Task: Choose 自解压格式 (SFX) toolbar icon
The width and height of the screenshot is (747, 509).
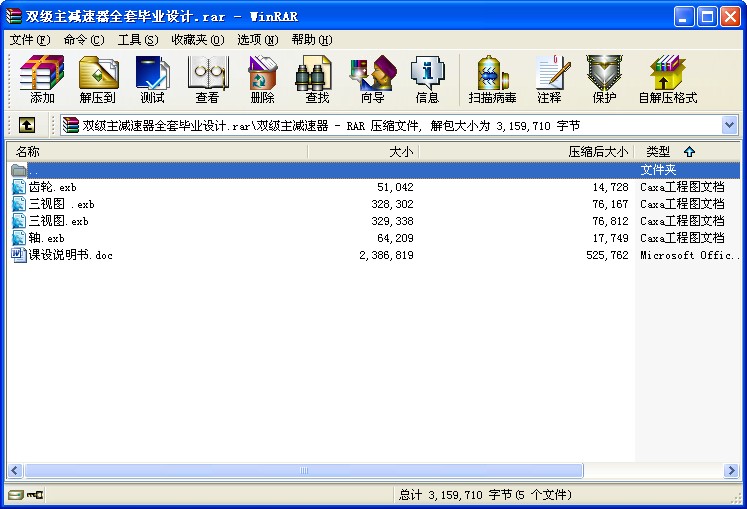Action: [667, 79]
